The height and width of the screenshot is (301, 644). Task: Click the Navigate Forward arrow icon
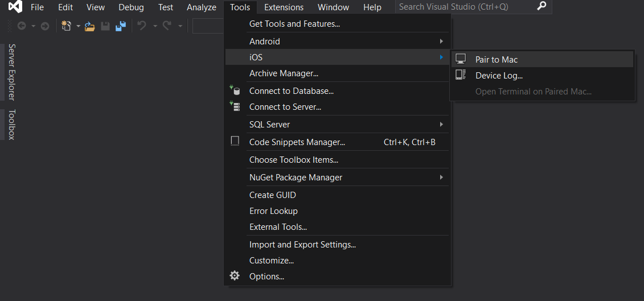(45, 26)
